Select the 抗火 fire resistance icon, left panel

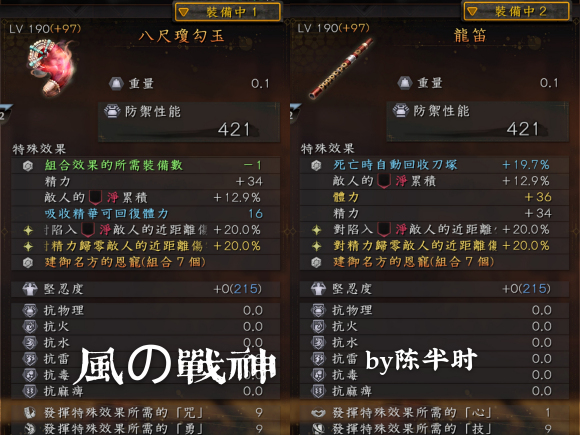(30, 326)
